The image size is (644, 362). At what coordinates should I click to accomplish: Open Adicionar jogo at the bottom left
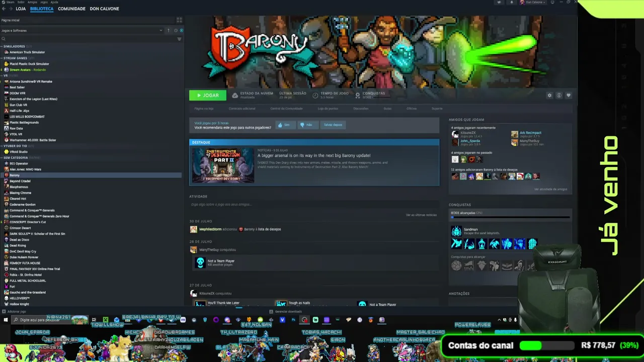pos(14,312)
